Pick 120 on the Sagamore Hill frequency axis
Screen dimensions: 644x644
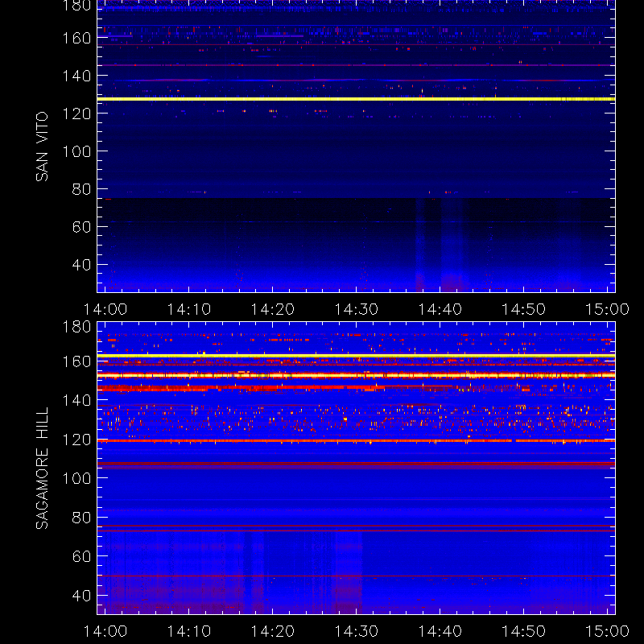click(76, 440)
